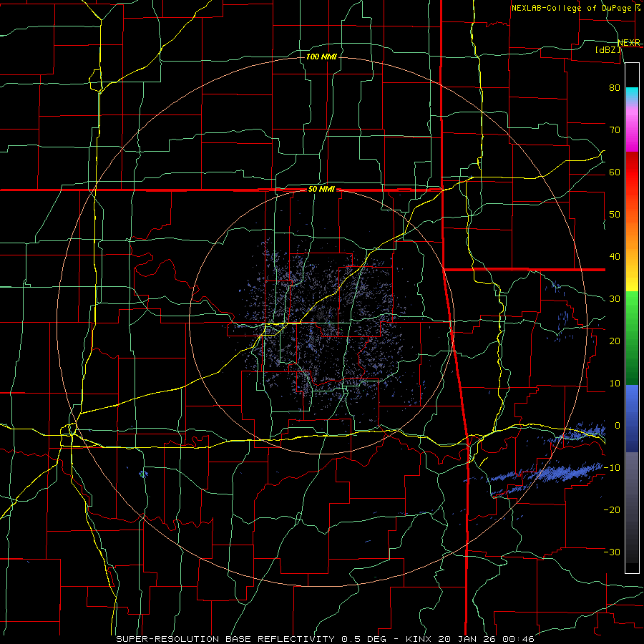Viewport: 644px width, 644px height.
Task: Click the -20 value on the dBZ scale
Action: (612, 509)
